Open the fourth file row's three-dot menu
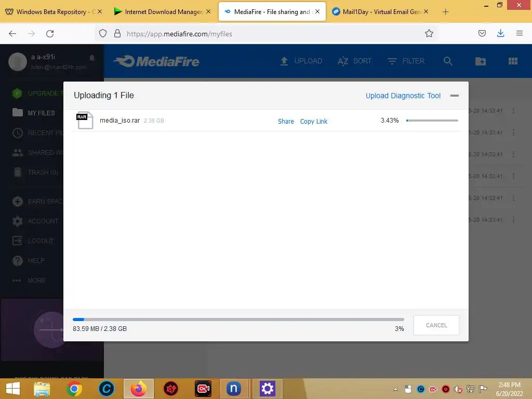Viewport: 532px width, 399px height. (513, 176)
